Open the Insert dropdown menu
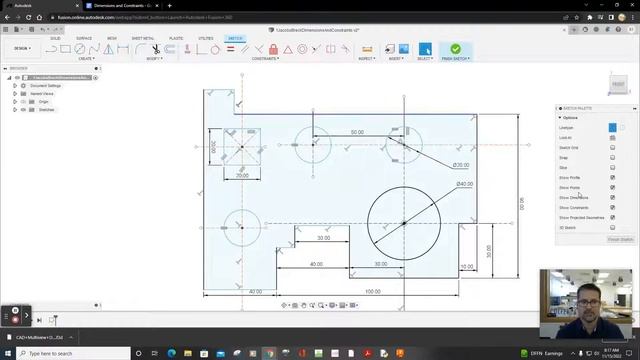The image size is (640, 360). click(x=396, y=59)
